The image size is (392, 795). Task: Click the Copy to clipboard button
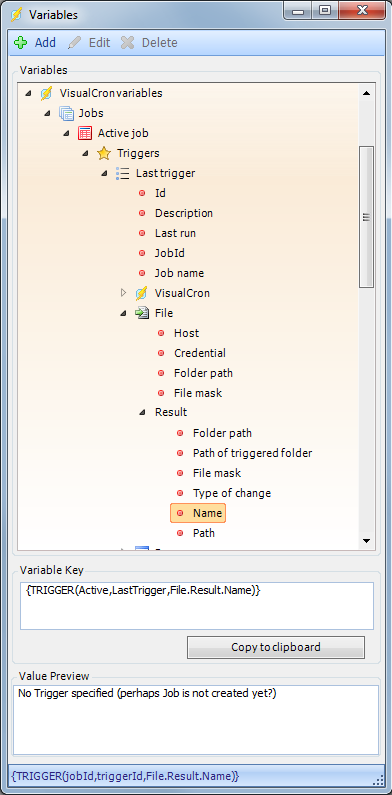pyautogui.click(x=276, y=647)
